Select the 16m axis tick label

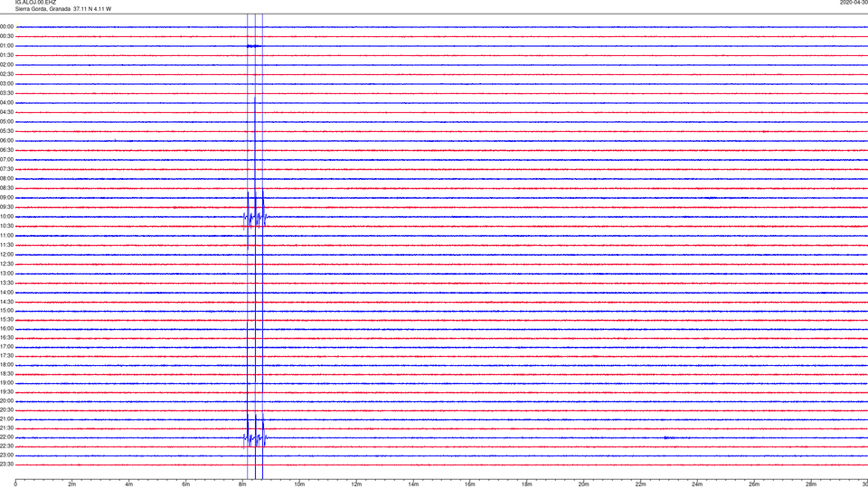click(470, 484)
